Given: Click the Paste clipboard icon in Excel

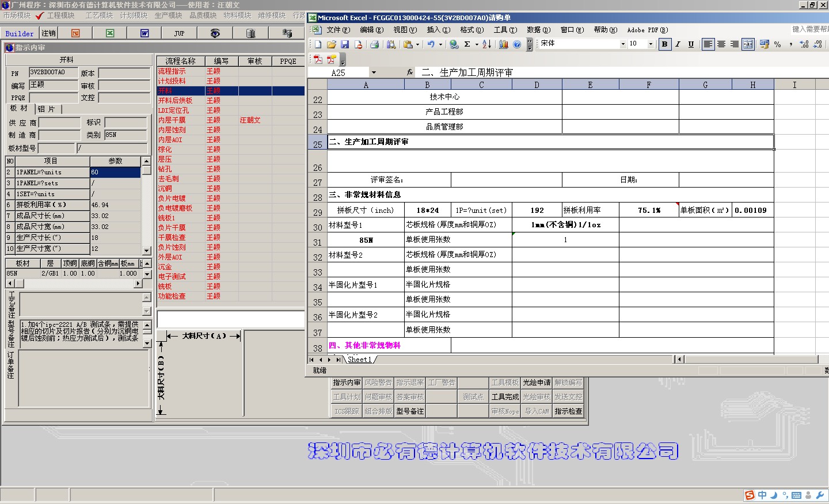Looking at the screenshot, I should pos(408,44).
